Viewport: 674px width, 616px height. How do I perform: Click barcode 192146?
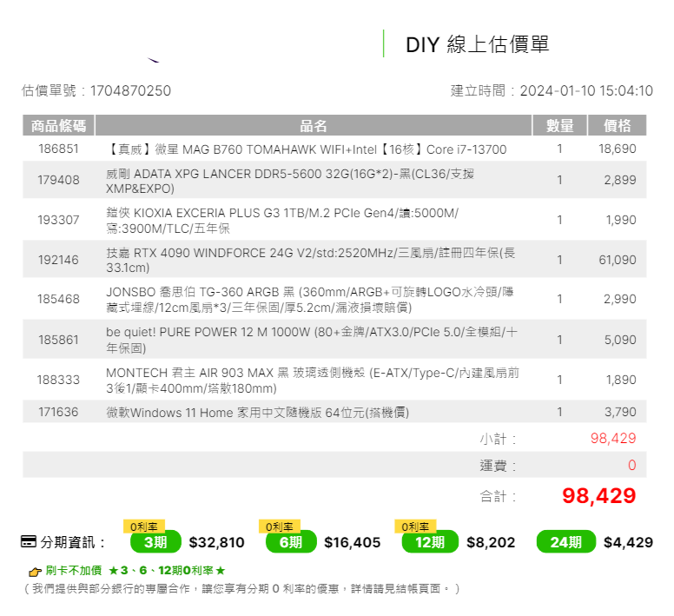coord(58,260)
